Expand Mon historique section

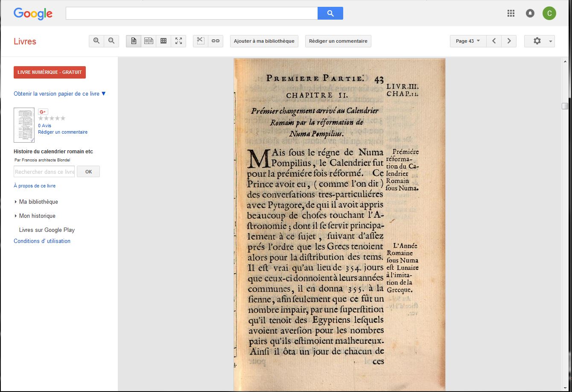37,216
